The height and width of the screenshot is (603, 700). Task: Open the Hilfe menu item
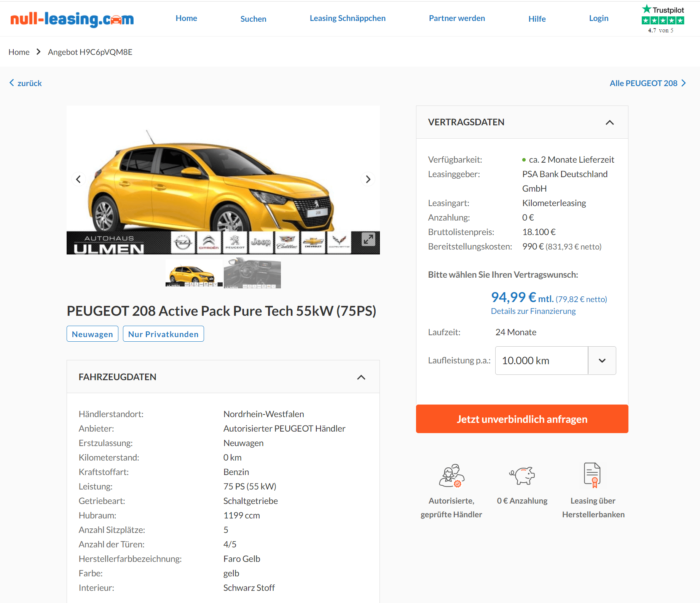click(x=537, y=19)
